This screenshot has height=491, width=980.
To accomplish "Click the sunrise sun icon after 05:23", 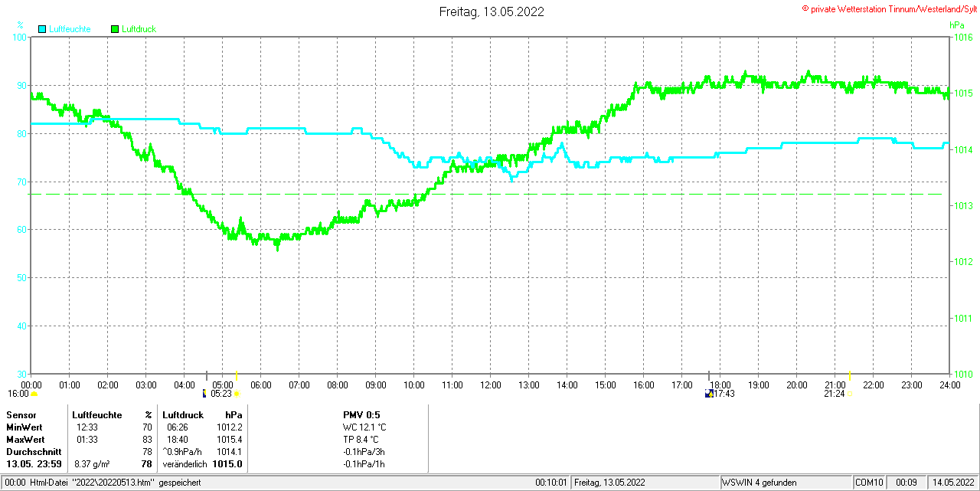I will point(237,394).
